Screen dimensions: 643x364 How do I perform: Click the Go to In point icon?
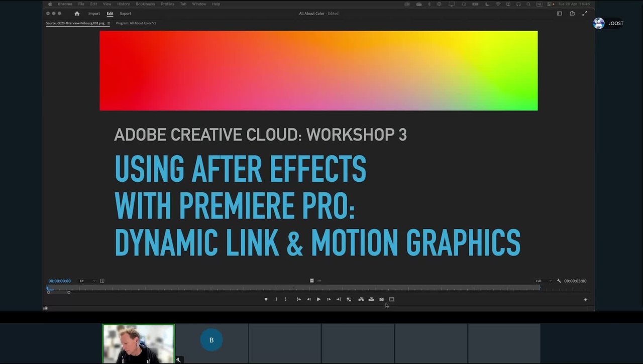pyautogui.click(x=298, y=299)
